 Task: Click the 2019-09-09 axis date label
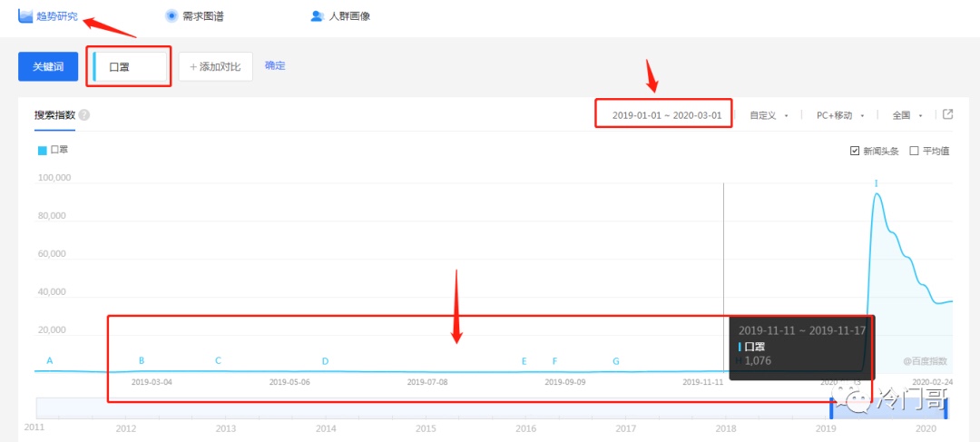[x=565, y=382]
